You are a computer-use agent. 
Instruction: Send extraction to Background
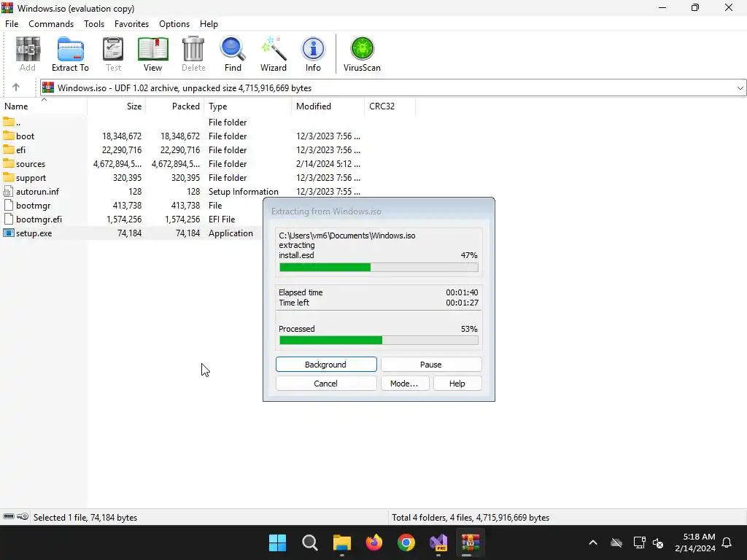[x=326, y=365]
